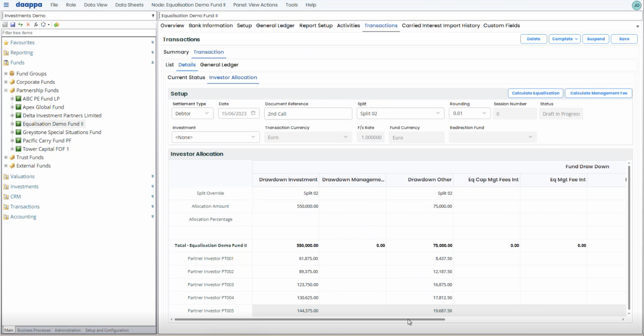Open the Investment dropdown showing <None>
644x336 pixels.
click(x=215, y=137)
